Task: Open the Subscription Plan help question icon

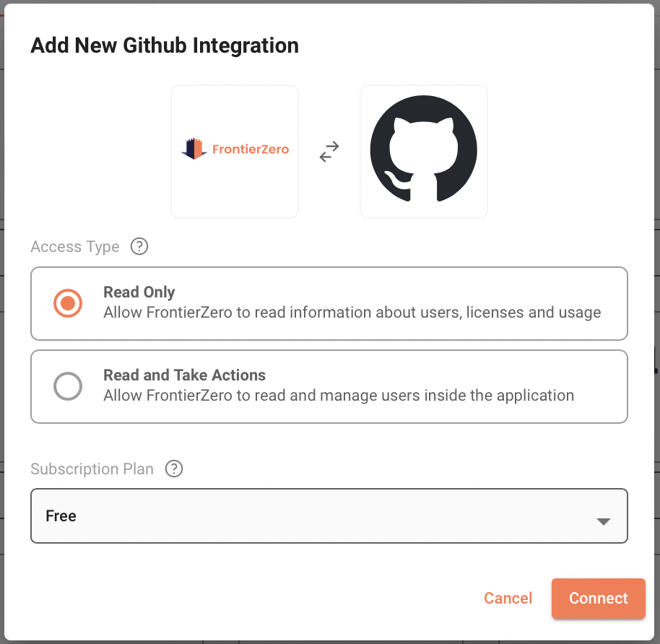Action: (x=174, y=469)
